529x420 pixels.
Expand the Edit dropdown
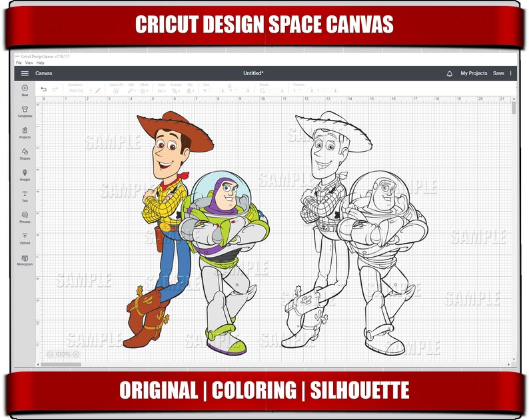pos(131,91)
